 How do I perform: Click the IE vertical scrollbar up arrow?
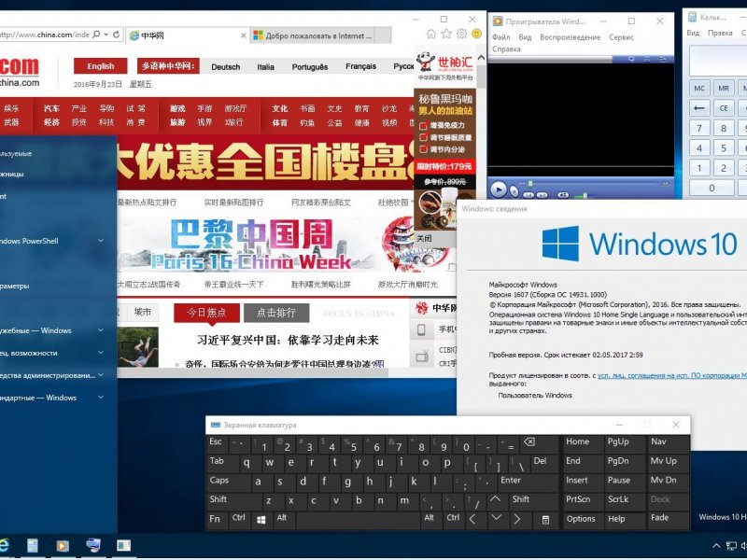tap(481, 58)
